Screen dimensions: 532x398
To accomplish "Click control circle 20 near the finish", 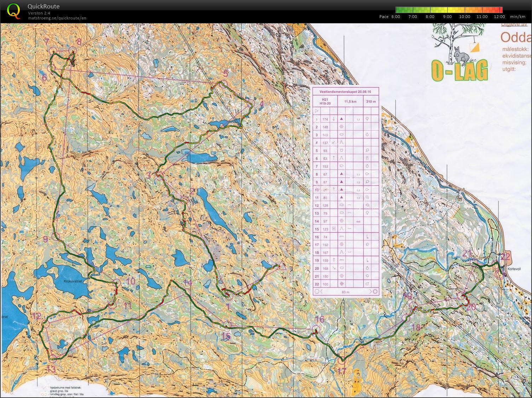I will pos(460,296).
